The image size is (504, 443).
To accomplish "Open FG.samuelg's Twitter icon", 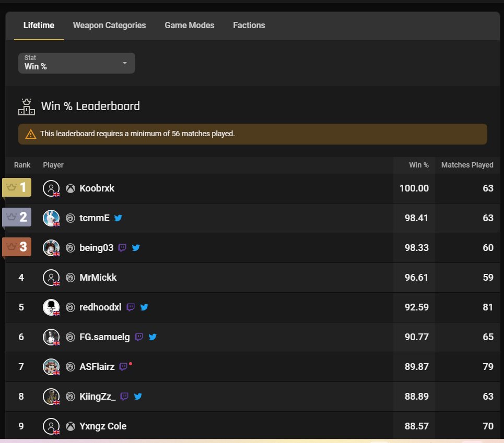I will [x=153, y=337].
